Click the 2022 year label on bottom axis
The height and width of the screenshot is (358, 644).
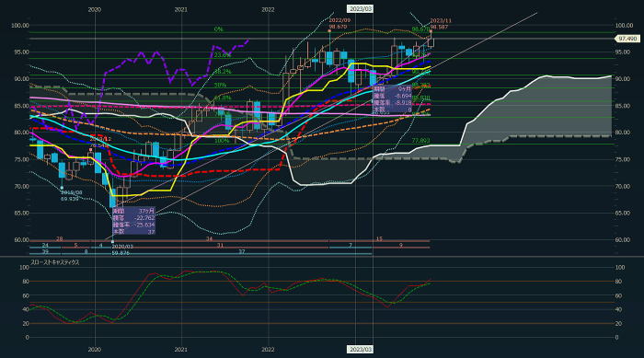point(268,350)
